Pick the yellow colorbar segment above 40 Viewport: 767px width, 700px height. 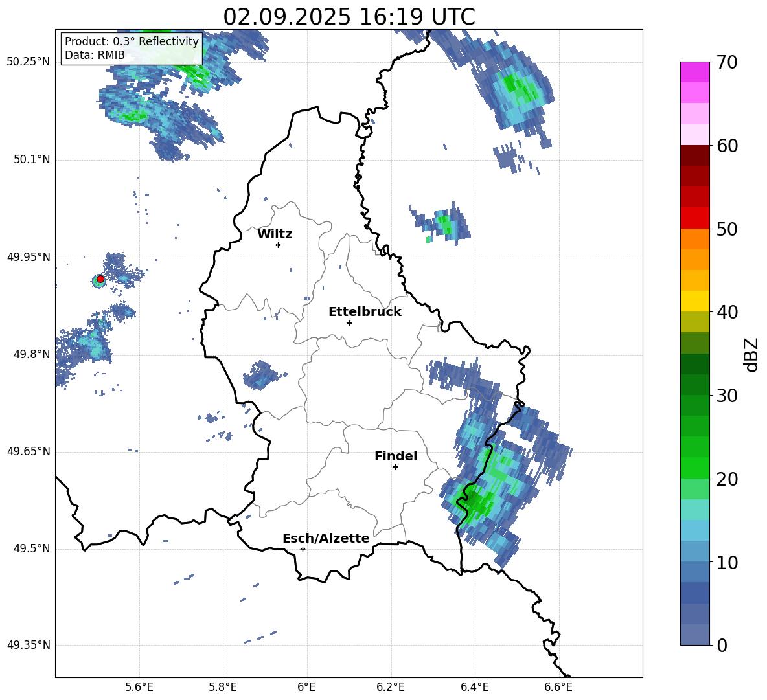tap(694, 301)
